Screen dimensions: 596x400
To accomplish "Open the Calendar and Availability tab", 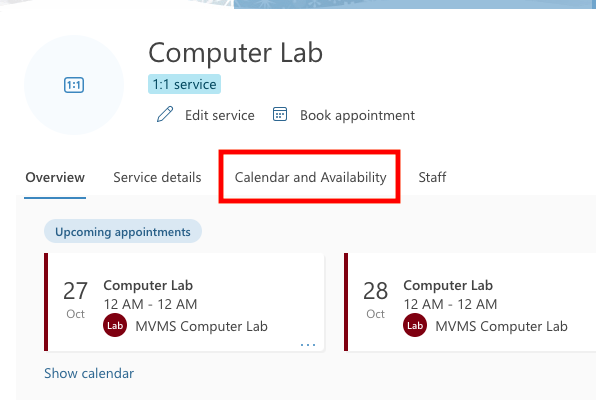I will pyautogui.click(x=310, y=177).
